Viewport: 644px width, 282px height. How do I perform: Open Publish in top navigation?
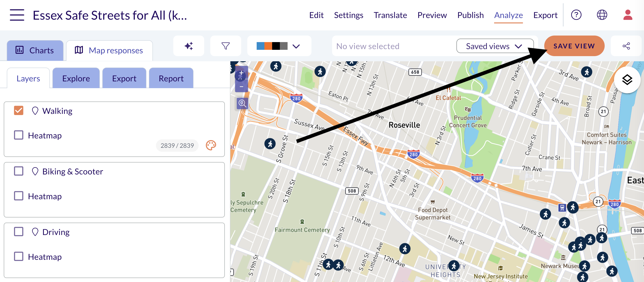click(470, 15)
